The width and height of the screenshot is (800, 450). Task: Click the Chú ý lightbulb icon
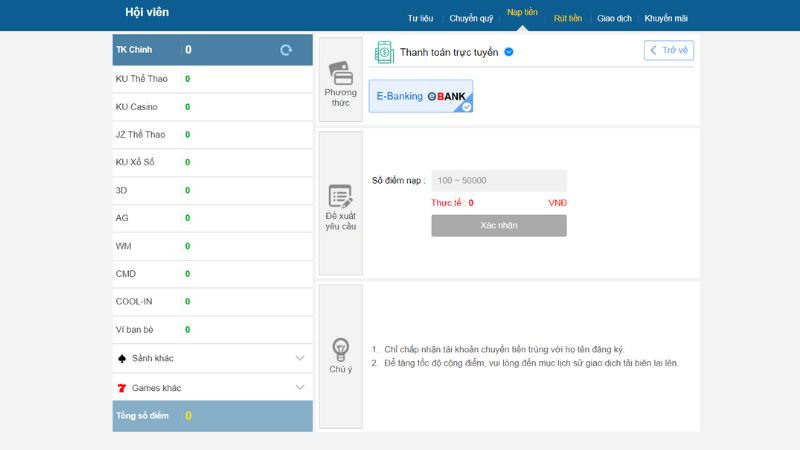point(340,349)
